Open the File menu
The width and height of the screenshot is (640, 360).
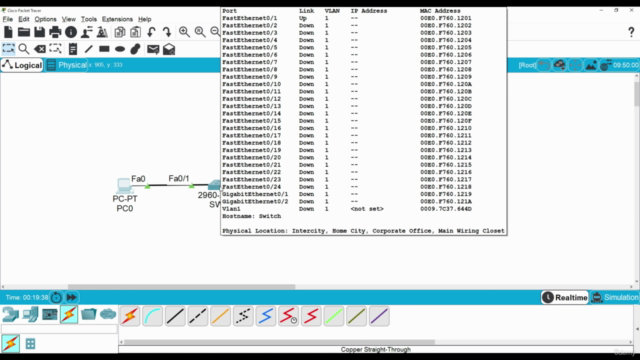tap(8, 19)
